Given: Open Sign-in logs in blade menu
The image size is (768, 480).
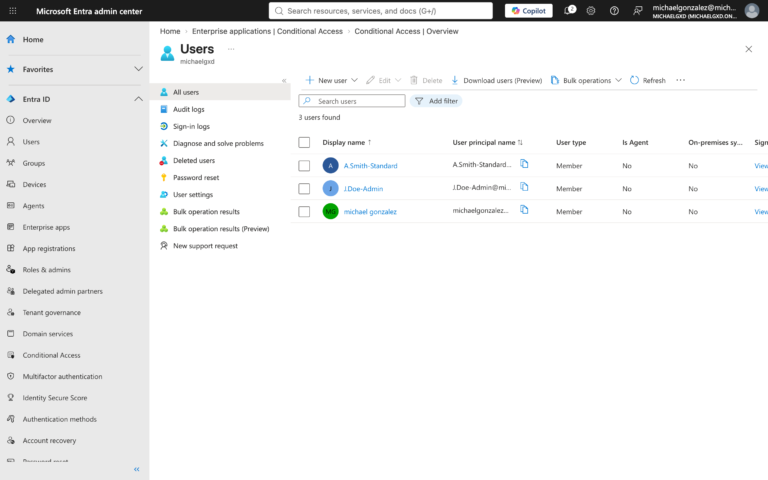Looking at the screenshot, I should pos(191,126).
